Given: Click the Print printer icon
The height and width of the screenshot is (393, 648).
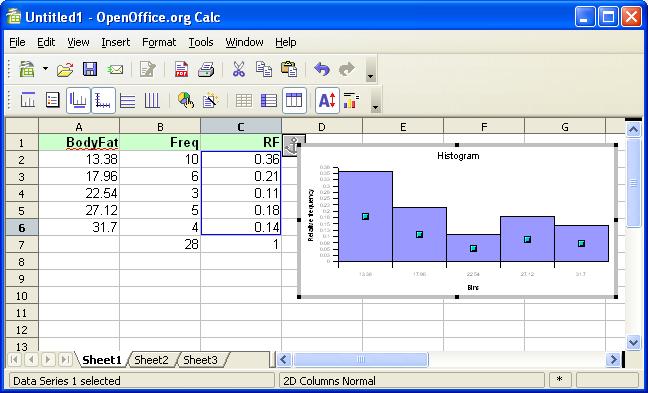Looking at the screenshot, I should [206, 69].
